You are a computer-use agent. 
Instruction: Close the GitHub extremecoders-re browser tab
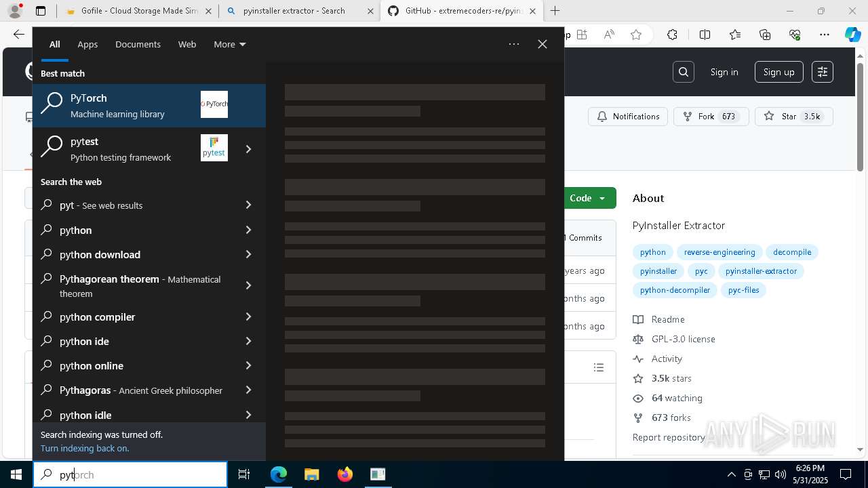click(532, 11)
